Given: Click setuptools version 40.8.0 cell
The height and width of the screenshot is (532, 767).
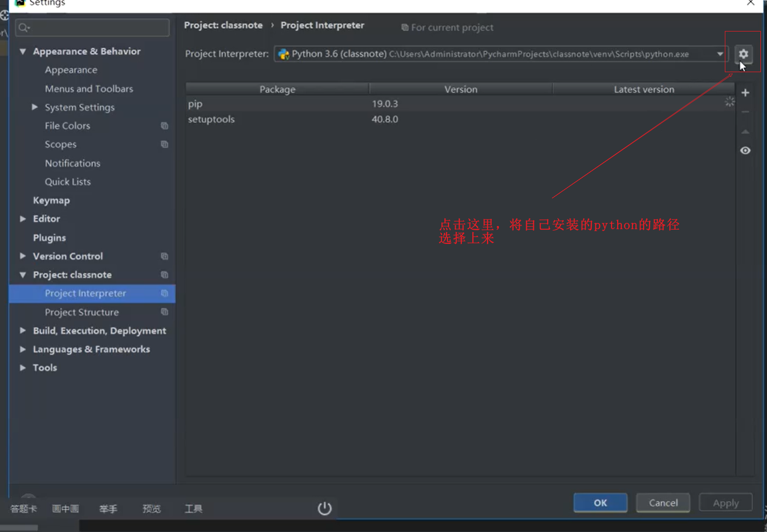Looking at the screenshot, I should click(385, 119).
